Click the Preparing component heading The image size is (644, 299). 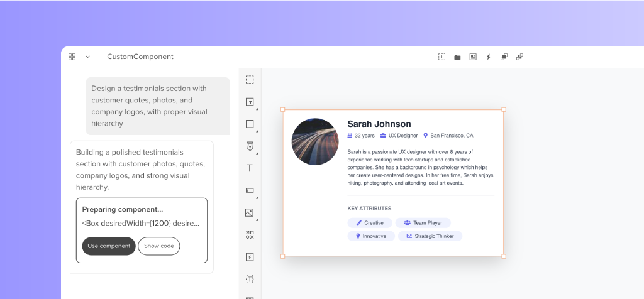tap(123, 209)
